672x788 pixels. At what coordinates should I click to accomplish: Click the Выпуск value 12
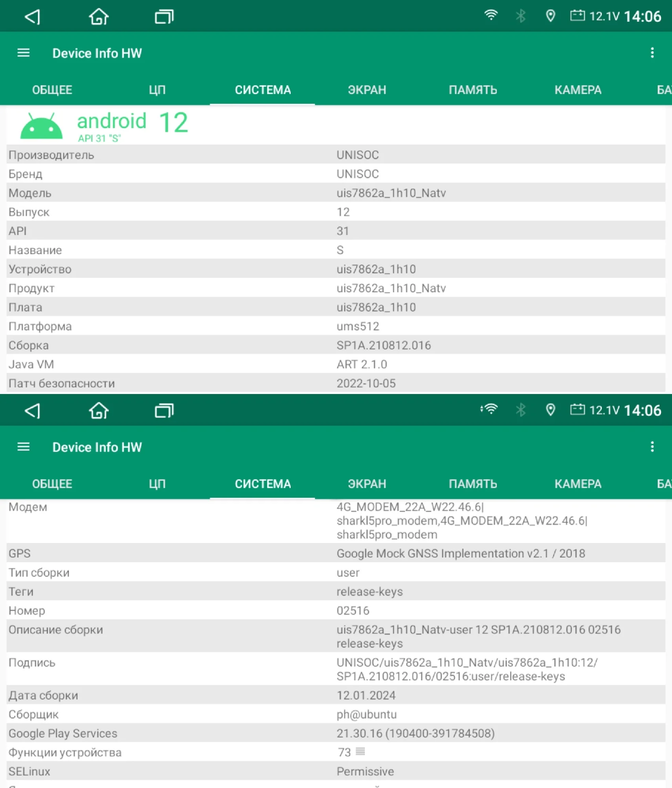[x=343, y=212]
